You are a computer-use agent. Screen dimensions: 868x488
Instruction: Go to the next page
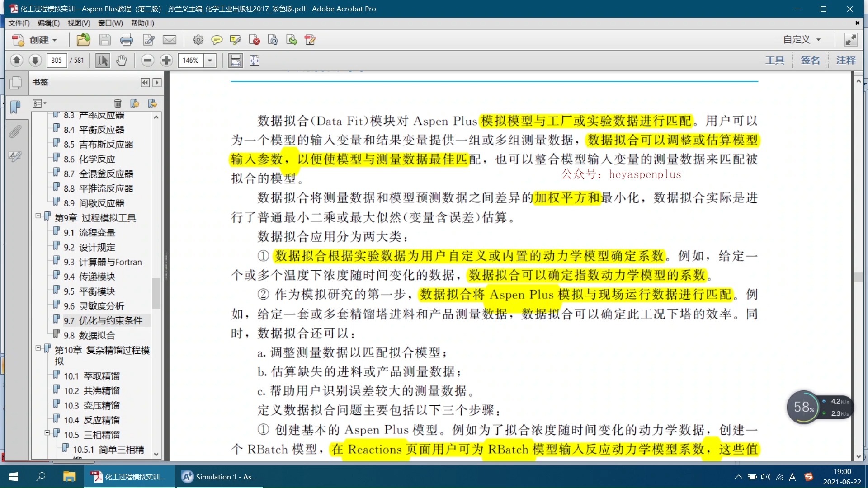[35, 60]
